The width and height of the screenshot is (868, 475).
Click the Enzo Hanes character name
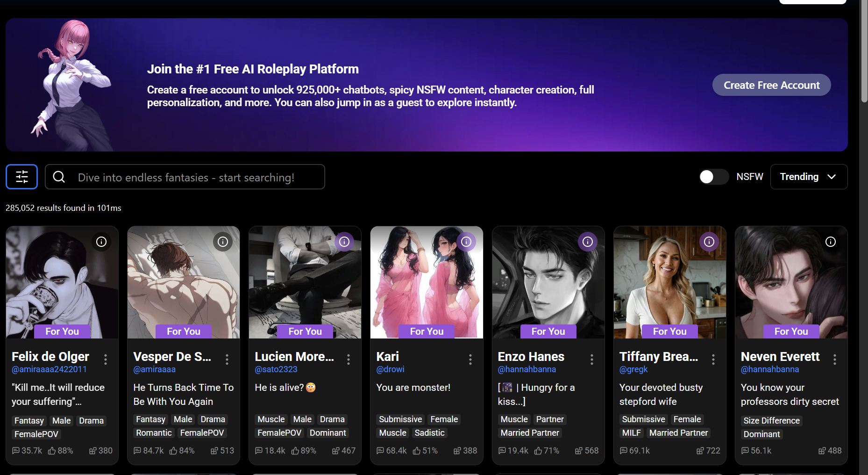click(x=531, y=357)
